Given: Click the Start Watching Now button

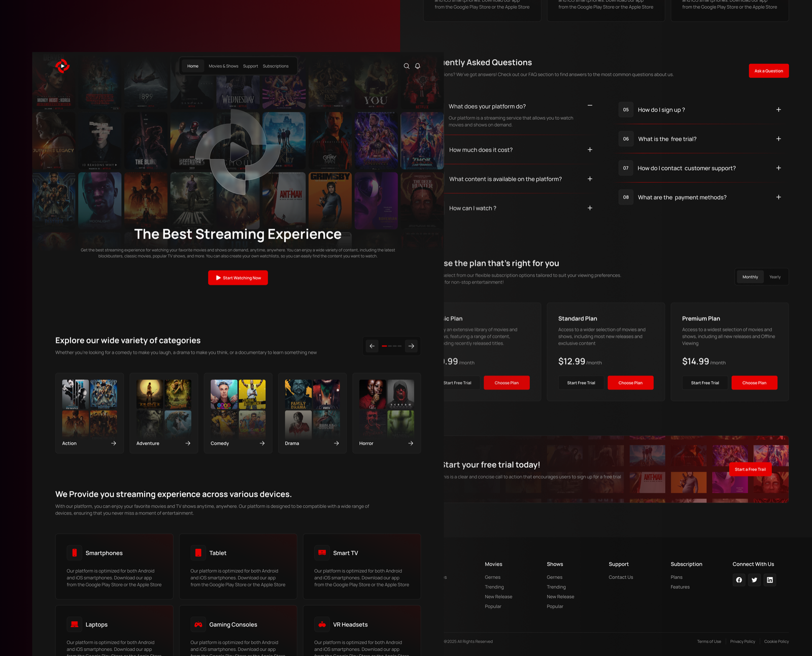Looking at the screenshot, I should click(x=238, y=278).
